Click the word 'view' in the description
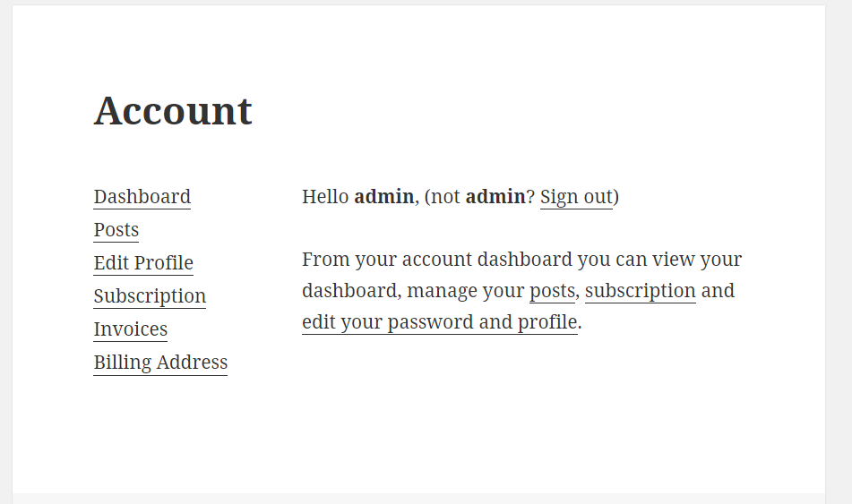Image resolution: width=852 pixels, height=504 pixels. click(x=673, y=259)
